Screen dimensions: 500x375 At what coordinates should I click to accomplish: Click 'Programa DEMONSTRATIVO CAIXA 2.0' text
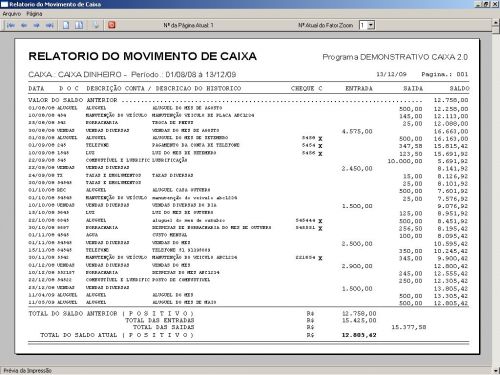(395, 57)
